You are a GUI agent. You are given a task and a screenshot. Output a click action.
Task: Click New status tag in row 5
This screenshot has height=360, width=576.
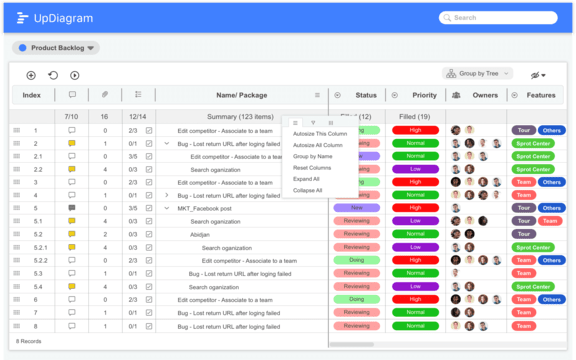pos(357,208)
